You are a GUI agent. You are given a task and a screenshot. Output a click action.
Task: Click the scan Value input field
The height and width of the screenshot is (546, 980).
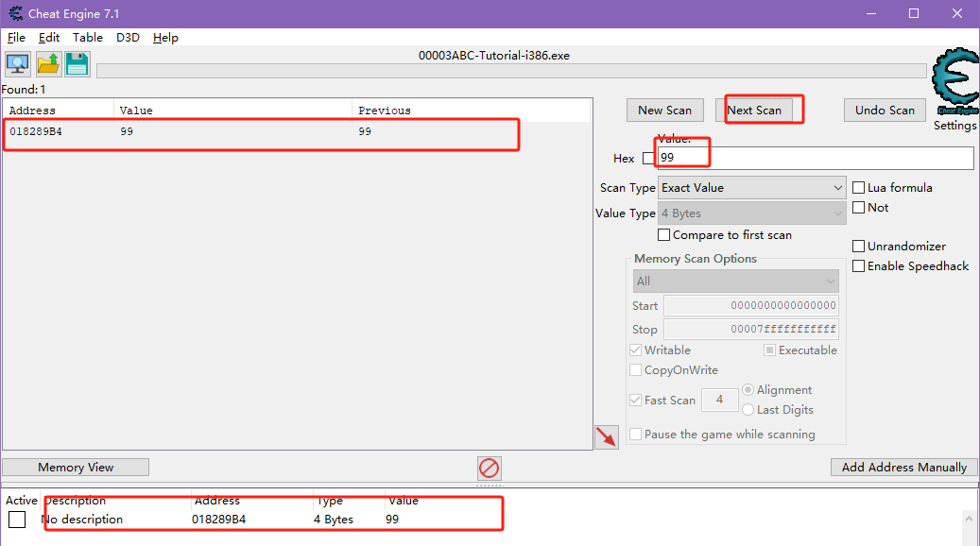[816, 158]
